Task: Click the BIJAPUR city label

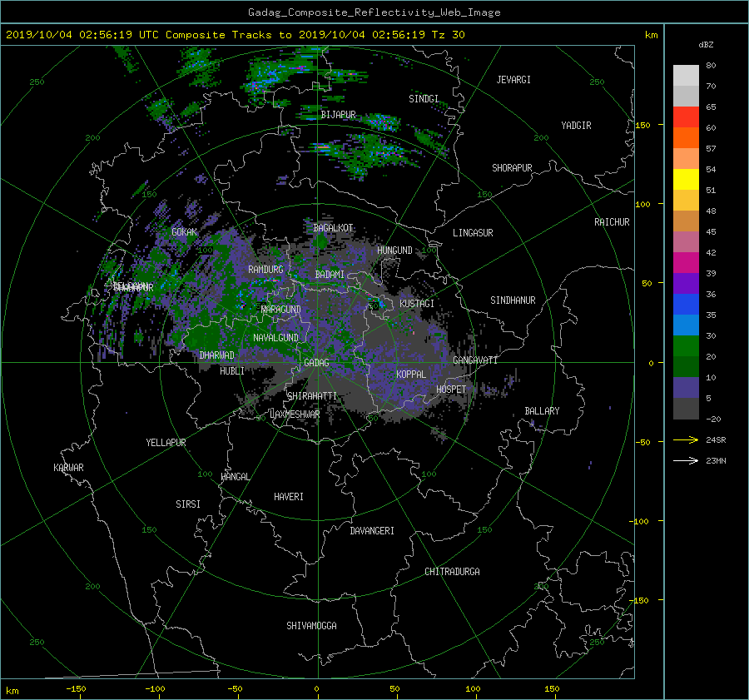Action: coord(338,115)
